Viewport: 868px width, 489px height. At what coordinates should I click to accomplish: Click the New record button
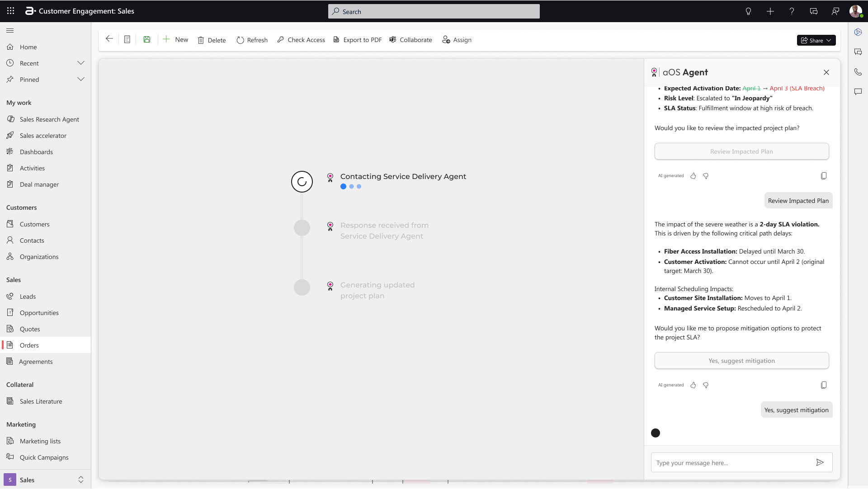[x=175, y=39]
